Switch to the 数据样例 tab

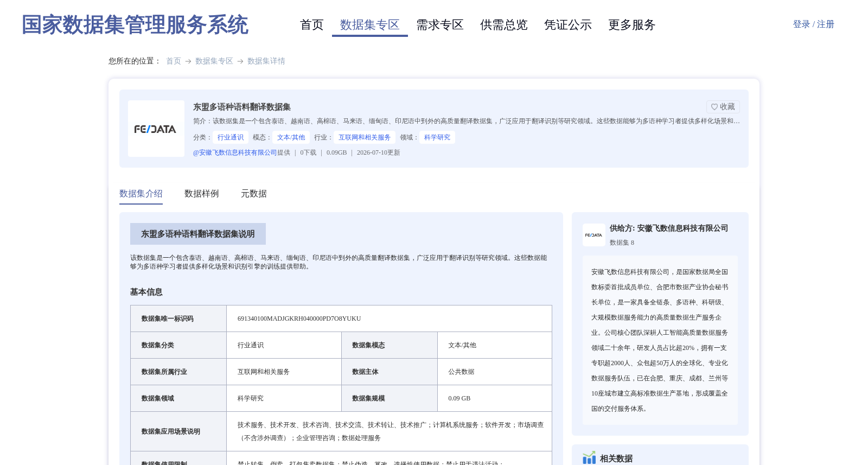coord(202,194)
